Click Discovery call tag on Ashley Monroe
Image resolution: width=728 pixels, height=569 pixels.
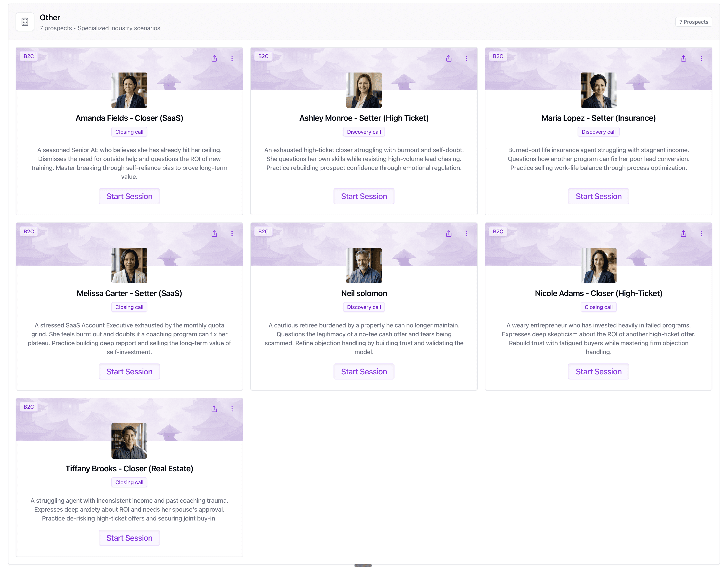[x=364, y=132]
